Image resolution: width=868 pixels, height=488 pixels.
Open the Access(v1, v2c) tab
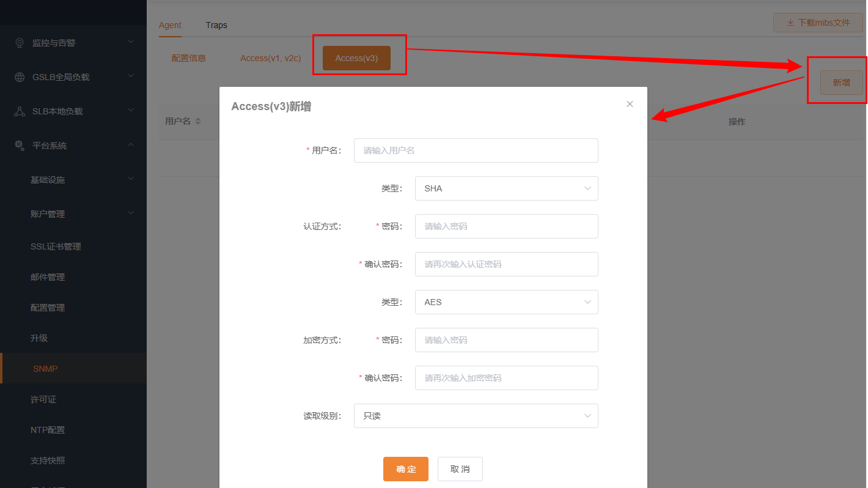(270, 57)
